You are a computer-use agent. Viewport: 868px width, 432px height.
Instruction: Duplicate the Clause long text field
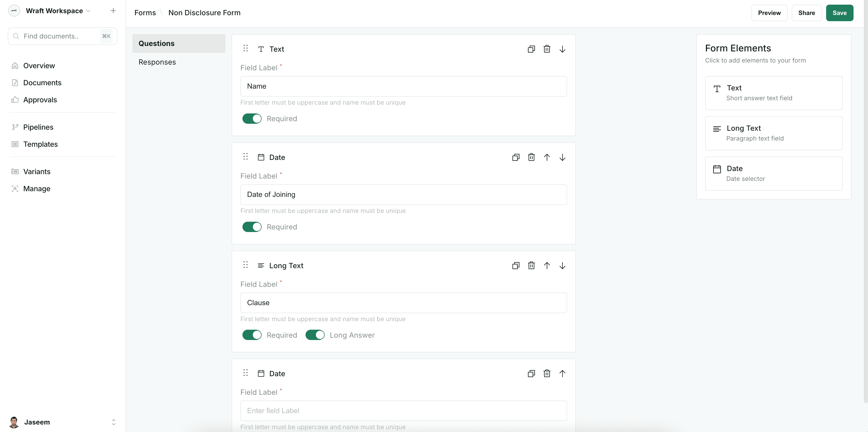[x=515, y=266]
